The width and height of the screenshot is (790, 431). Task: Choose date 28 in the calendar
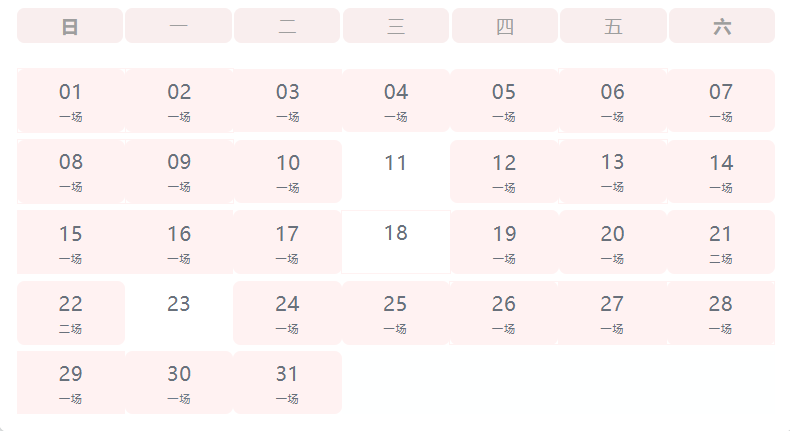pos(721,313)
